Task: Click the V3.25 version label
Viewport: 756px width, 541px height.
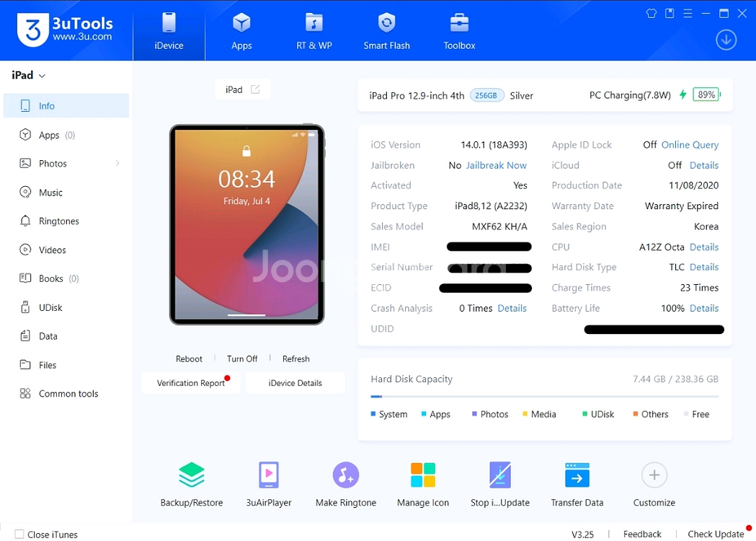Action: (582, 535)
